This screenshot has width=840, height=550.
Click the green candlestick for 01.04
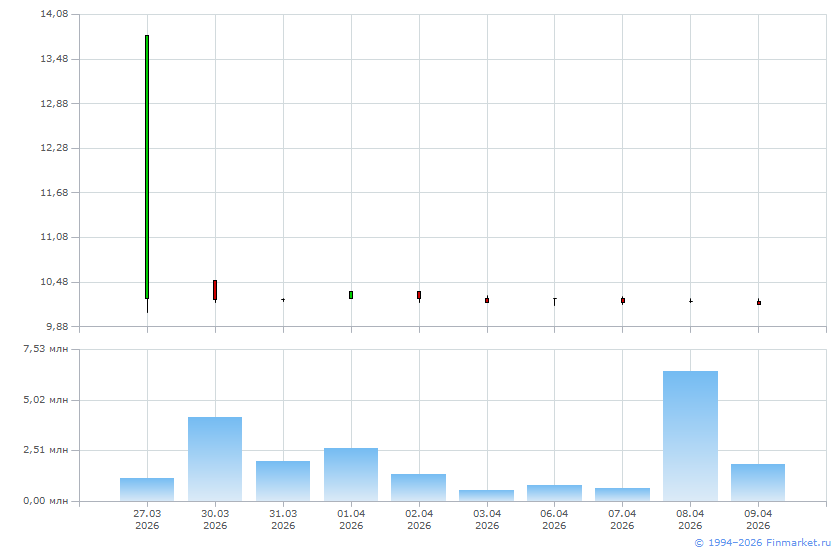[x=351, y=295]
